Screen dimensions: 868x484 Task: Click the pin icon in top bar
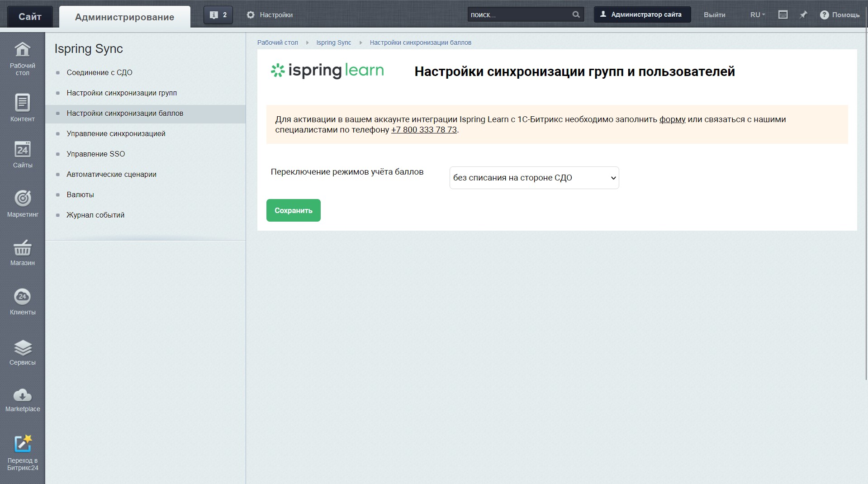pos(803,15)
